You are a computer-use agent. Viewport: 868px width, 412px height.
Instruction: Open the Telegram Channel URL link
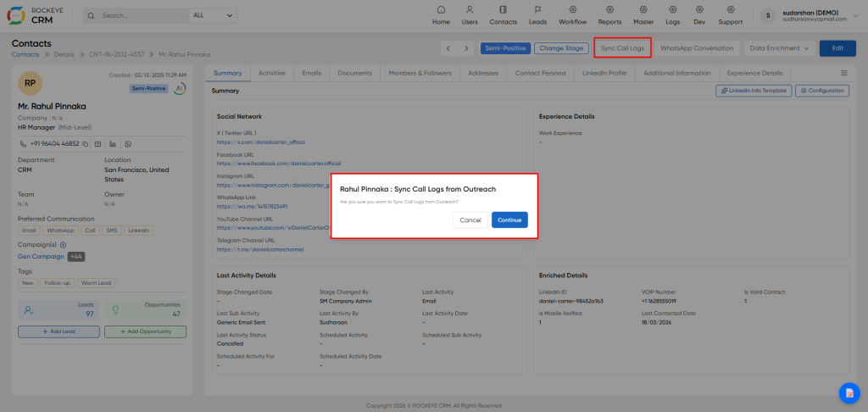(x=260, y=249)
